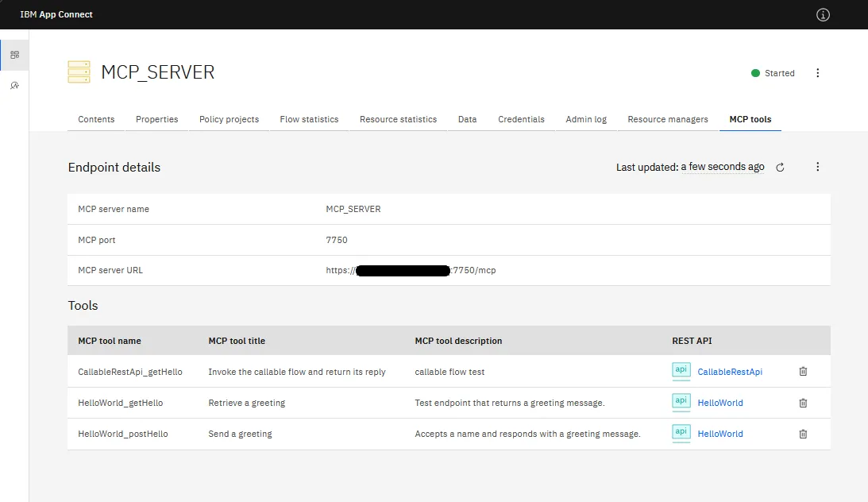The width and height of the screenshot is (868, 502).
Task: Click the 'a few seconds ago' timestamp
Action: 723,167
